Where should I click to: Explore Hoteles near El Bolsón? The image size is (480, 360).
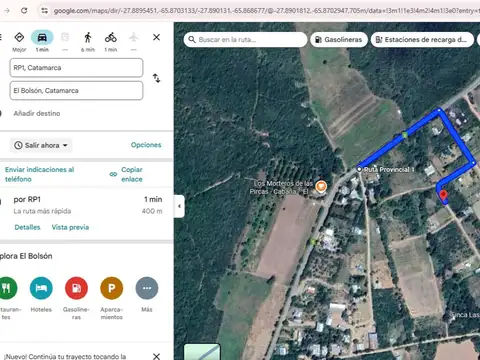(x=41, y=288)
